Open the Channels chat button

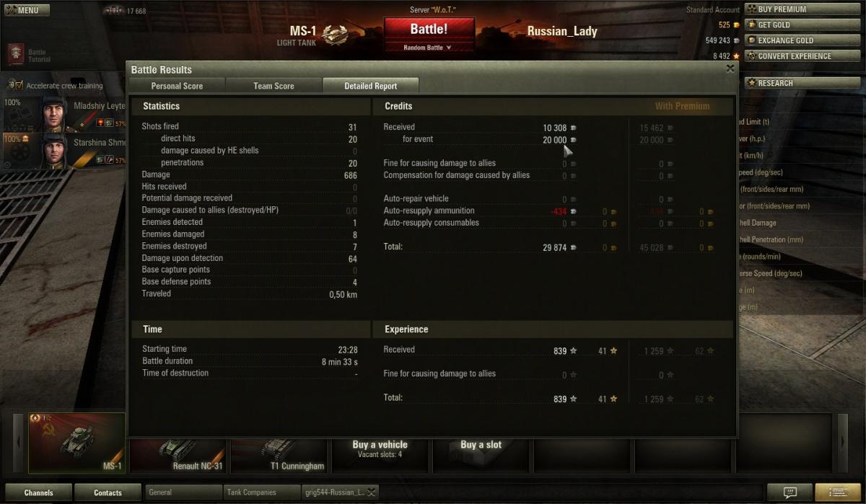[x=38, y=492]
